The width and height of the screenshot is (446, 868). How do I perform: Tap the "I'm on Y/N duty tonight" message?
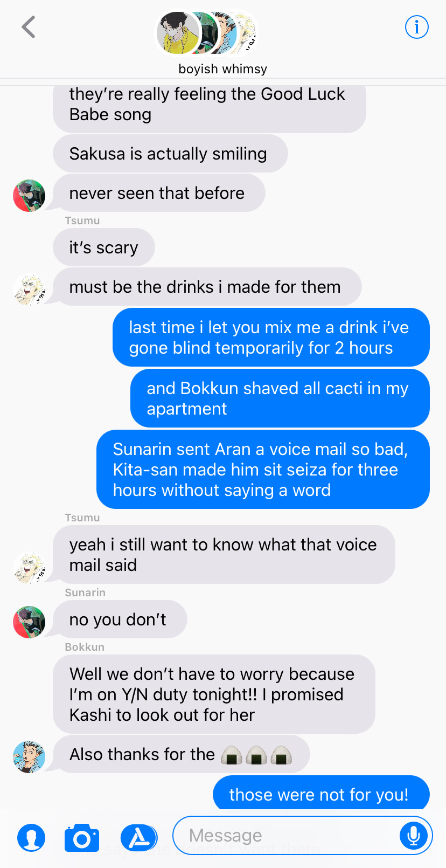coord(214,694)
